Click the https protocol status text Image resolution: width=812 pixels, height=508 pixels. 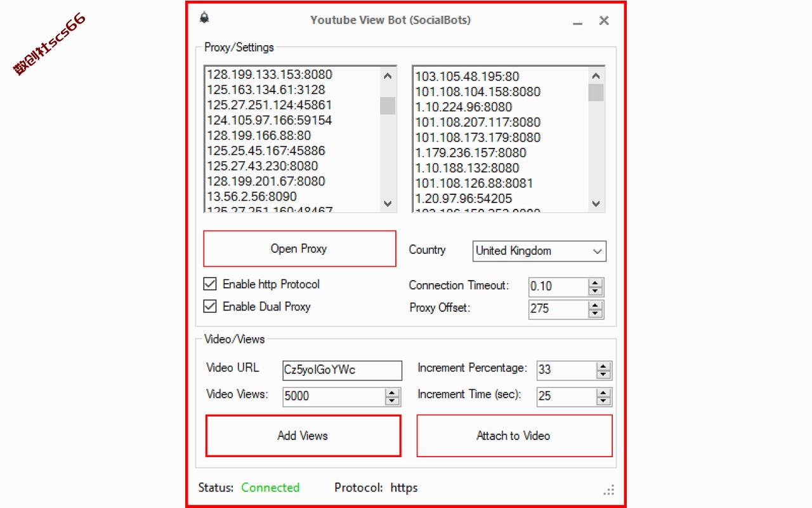(404, 488)
